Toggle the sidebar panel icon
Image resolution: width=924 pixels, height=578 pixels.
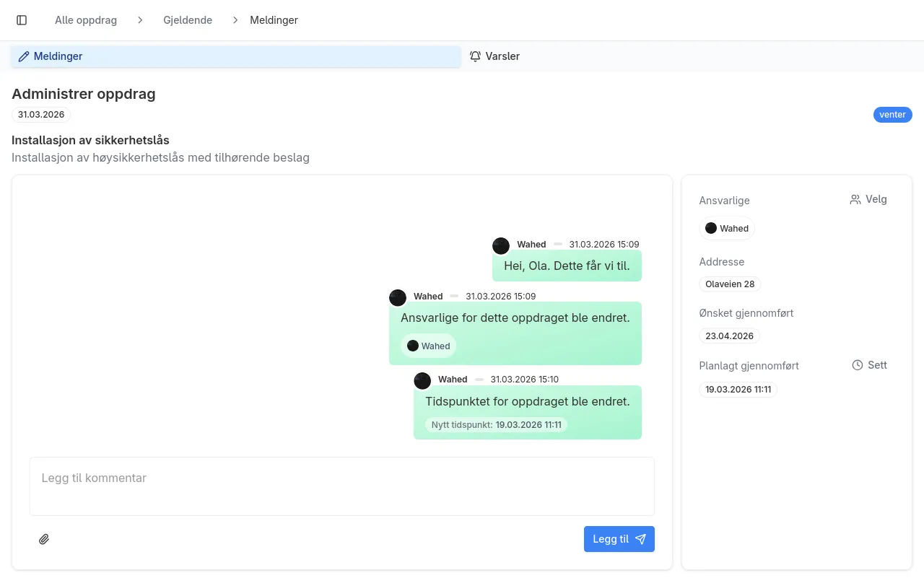point(22,20)
